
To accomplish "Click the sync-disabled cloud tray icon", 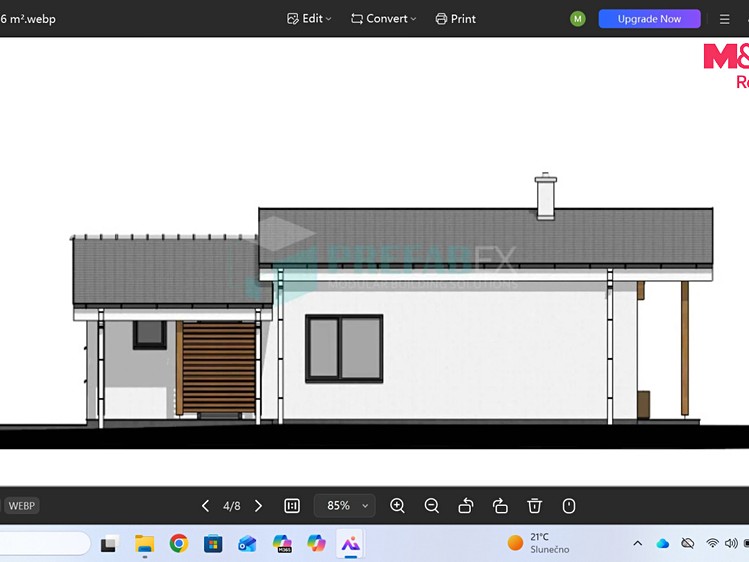I will click(x=687, y=543).
